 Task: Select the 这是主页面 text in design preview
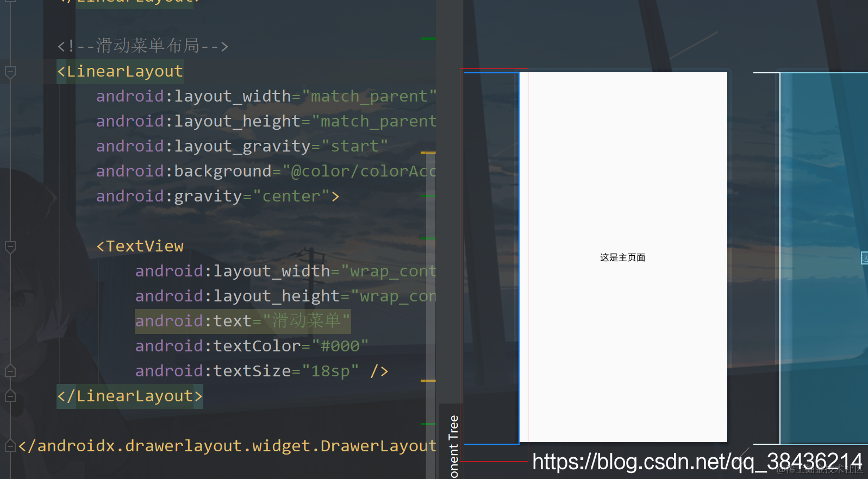click(x=622, y=257)
